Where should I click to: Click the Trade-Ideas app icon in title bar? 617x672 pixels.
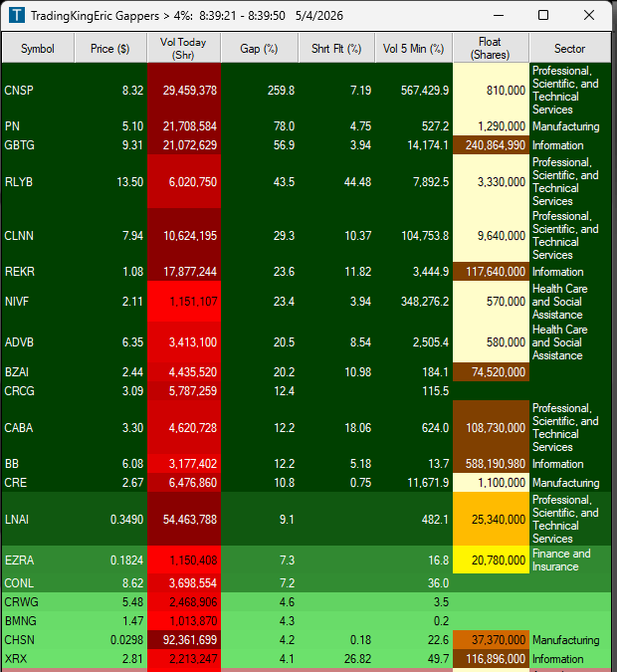[17, 15]
